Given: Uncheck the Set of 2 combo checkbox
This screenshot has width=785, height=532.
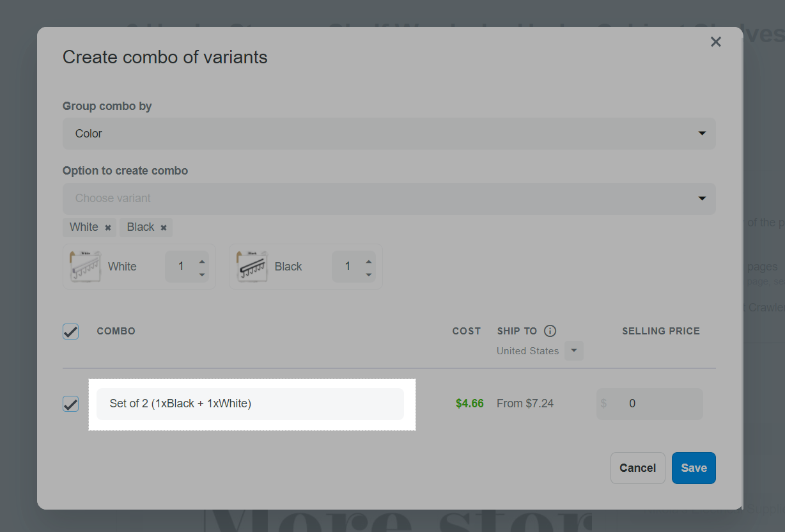Looking at the screenshot, I should point(70,404).
